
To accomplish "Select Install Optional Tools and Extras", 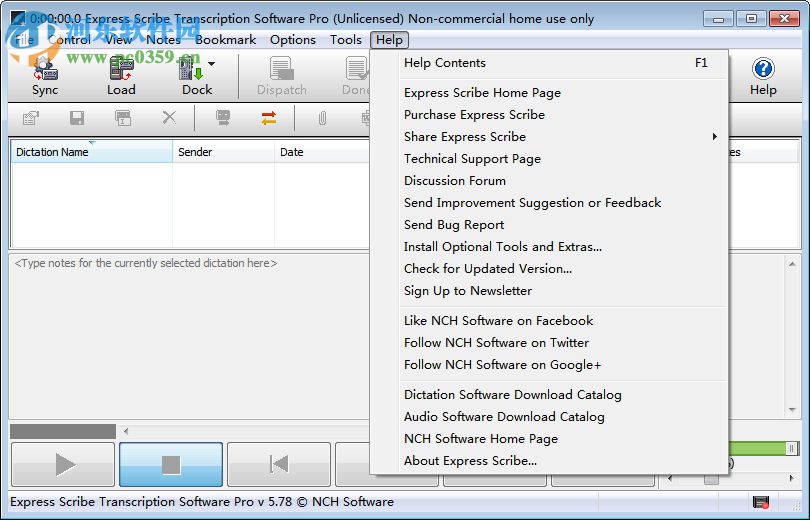I will (550, 247).
